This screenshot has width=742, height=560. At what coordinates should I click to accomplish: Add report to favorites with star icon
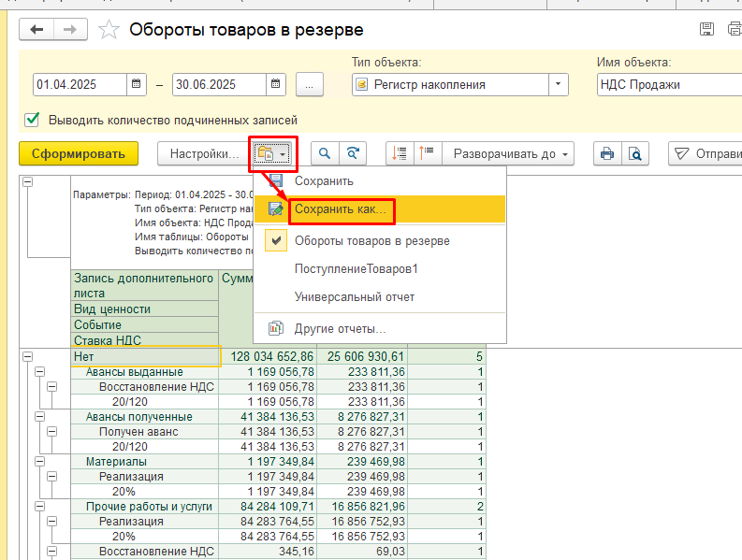109,30
